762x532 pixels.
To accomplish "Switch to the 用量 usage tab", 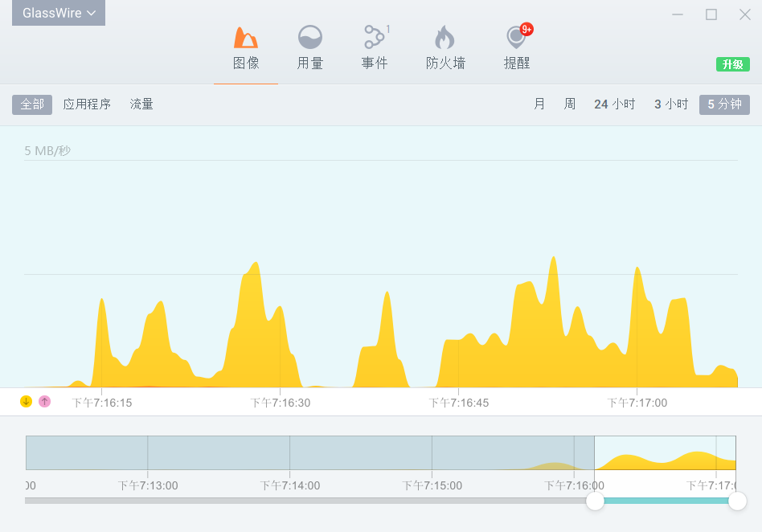I will pos(310,48).
